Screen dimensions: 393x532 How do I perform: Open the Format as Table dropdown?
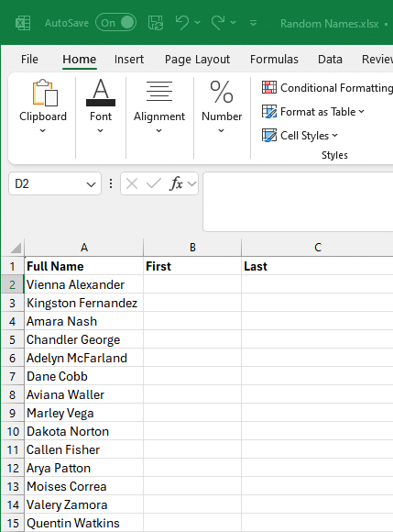pyautogui.click(x=313, y=112)
